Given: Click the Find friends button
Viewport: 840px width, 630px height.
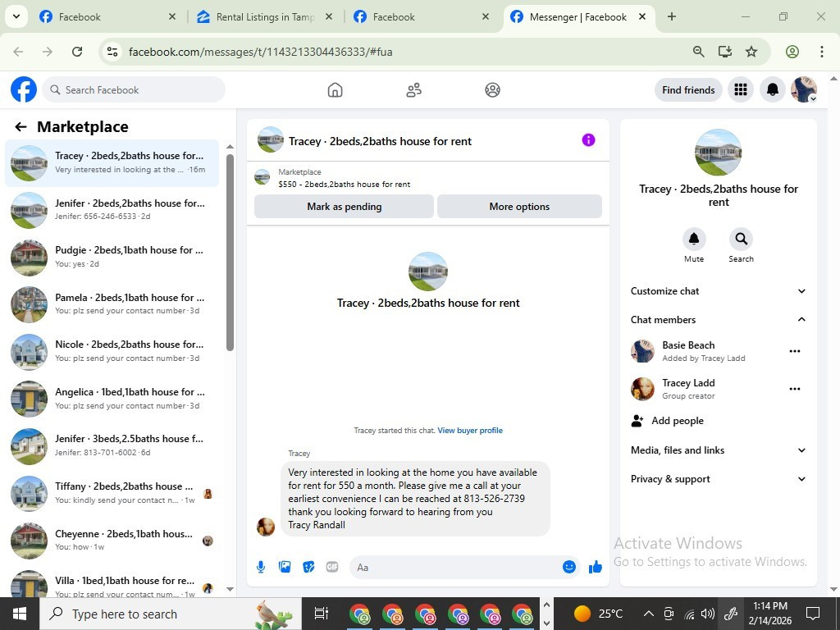Looking at the screenshot, I should (688, 89).
